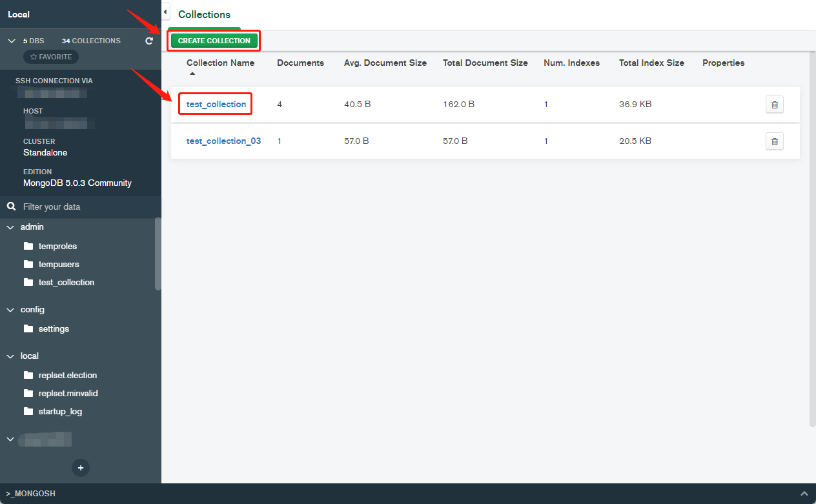Expand the MONGOSH shell panel chevron
The height and width of the screenshot is (504, 816).
coord(804,493)
